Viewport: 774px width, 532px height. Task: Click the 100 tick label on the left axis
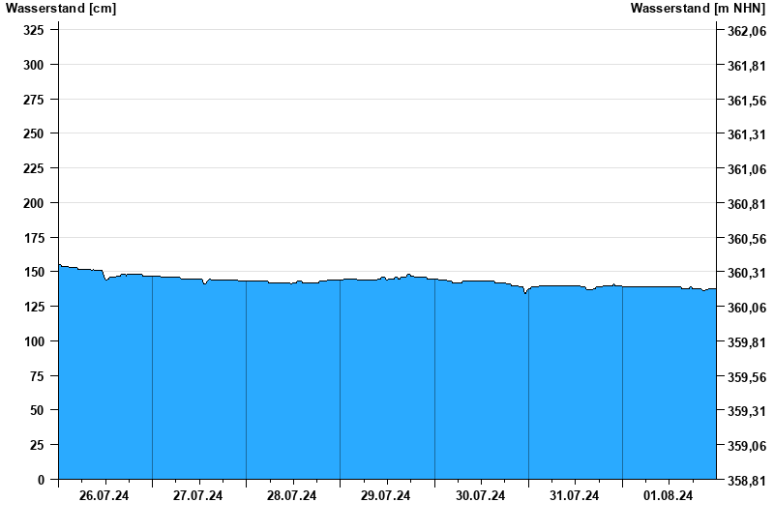click(34, 341)
